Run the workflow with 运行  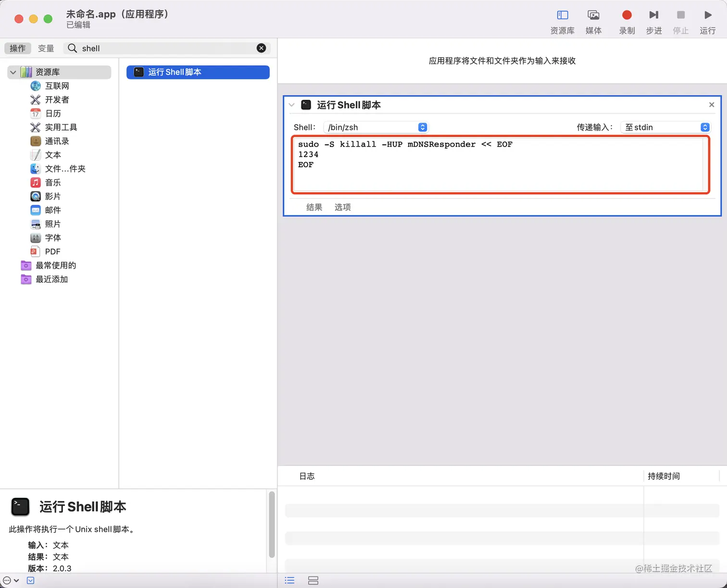click(707, 22)
